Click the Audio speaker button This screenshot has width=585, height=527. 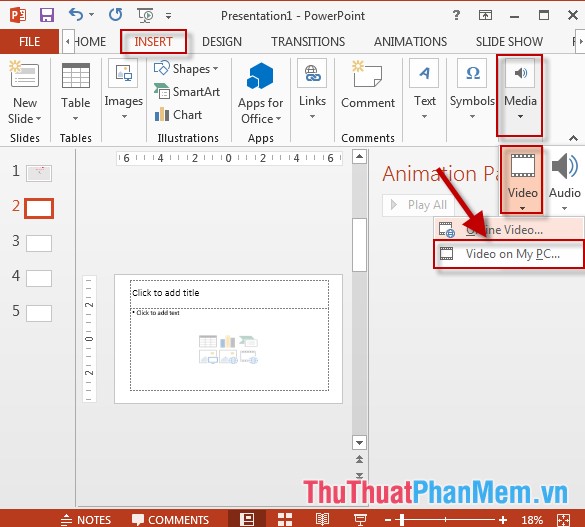[x=564, y=180]
